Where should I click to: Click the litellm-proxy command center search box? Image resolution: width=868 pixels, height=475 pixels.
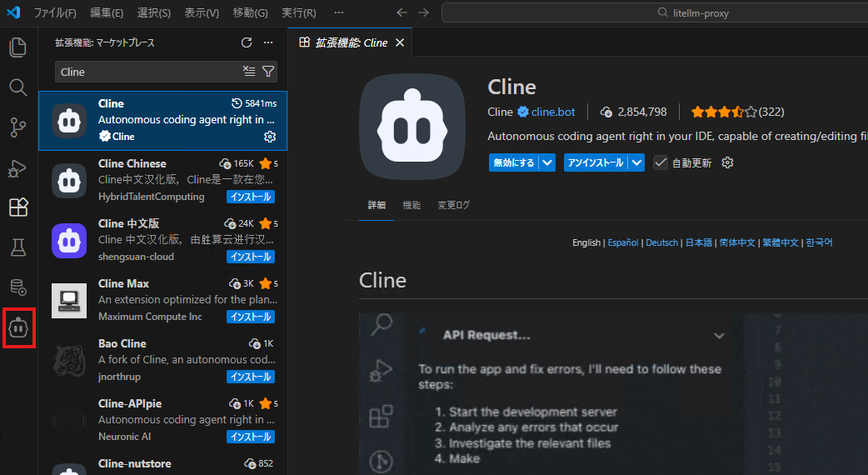click(x=655, y=12)
